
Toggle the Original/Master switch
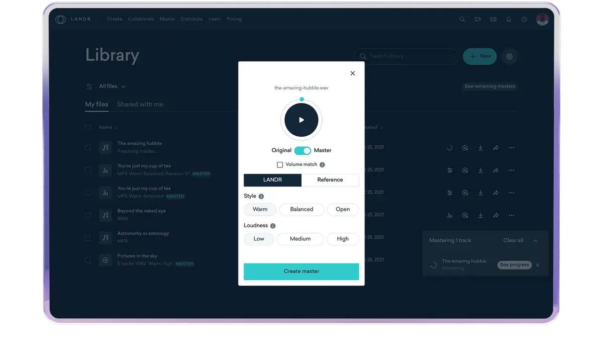tap(303, 151)
